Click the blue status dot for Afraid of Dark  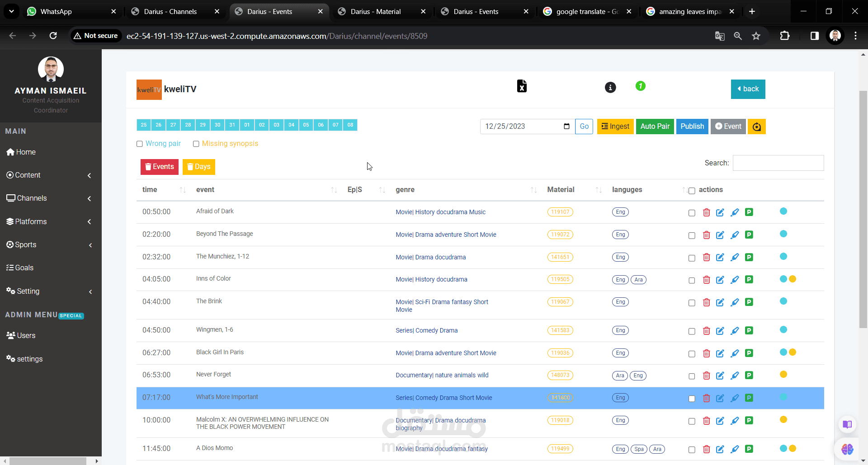tap(783, 211)
